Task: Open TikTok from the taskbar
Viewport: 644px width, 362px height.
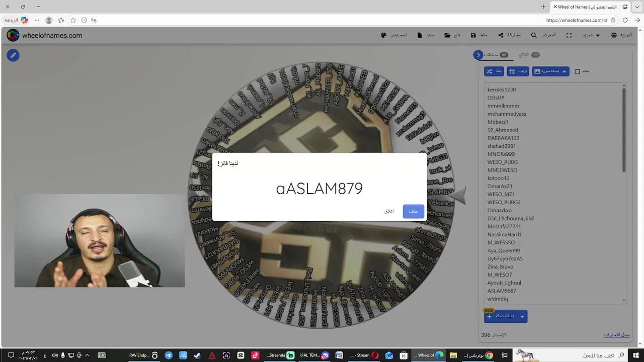Action: [x=255, y=355]
